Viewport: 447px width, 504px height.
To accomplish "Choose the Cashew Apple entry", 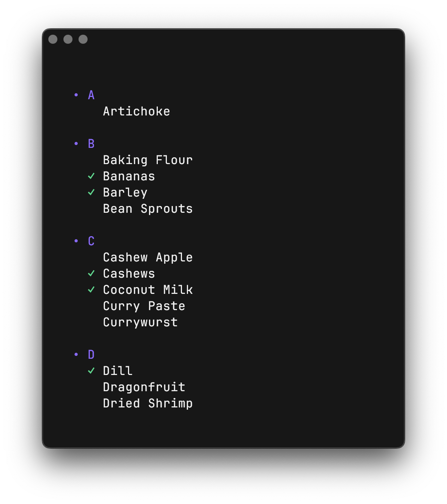I will click(x=148, y=257).
